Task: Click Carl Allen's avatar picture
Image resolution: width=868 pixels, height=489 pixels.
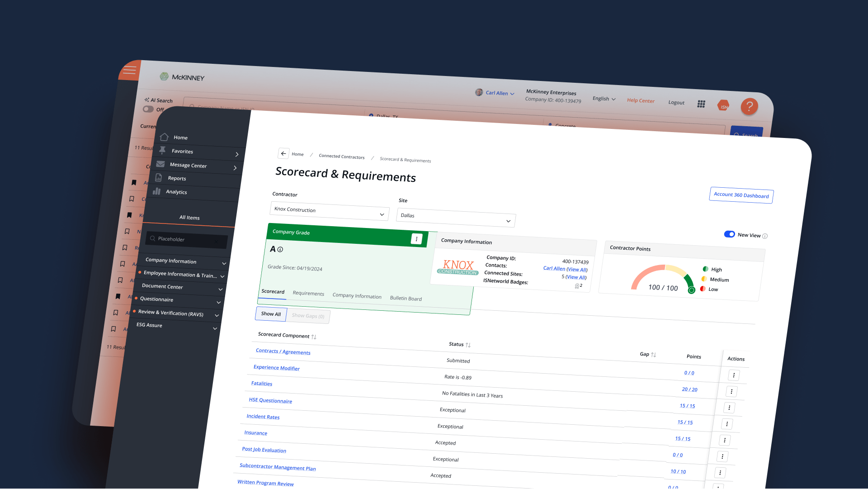Action: click(479, 92)
